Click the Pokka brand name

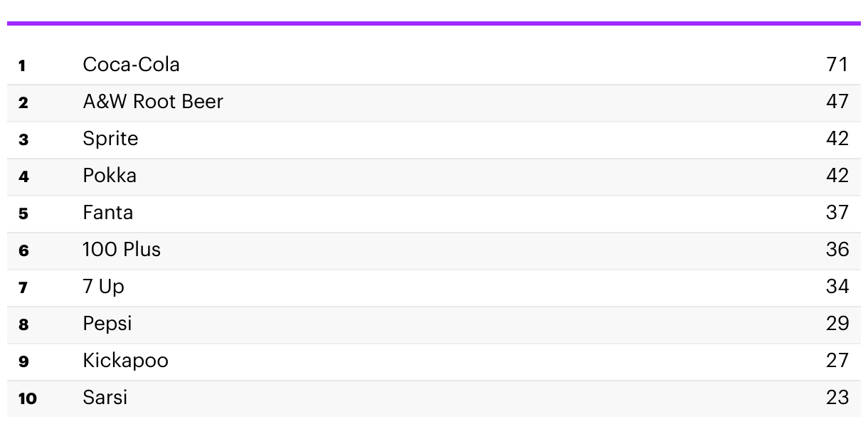[x=110, y=176]
